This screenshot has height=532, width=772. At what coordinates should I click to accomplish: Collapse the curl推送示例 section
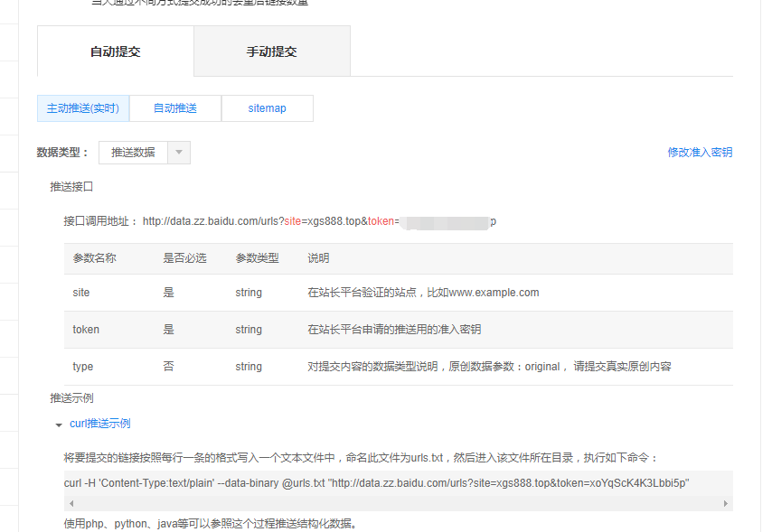click(x=59, y=425)
